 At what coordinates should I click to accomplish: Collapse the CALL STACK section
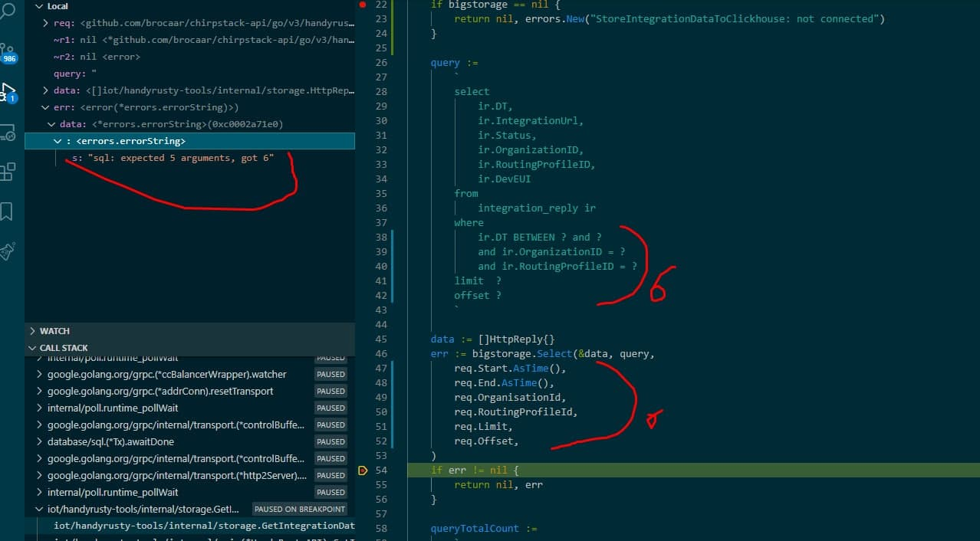click(32, 348)
